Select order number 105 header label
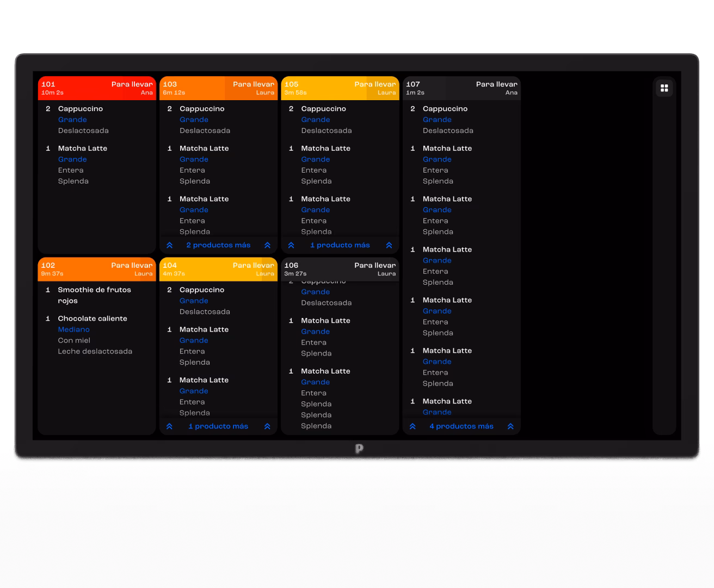The image size is (714, 588). tap(292, 84)
